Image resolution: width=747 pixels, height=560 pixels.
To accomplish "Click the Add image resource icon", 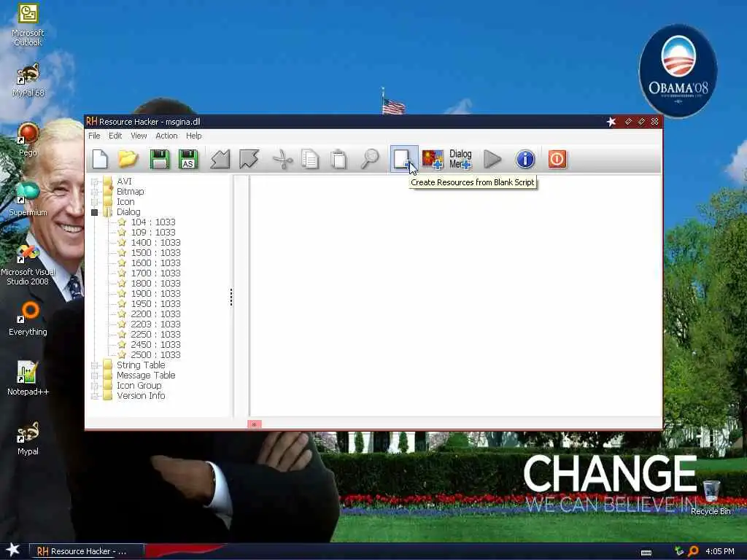I will pyautogui.click(x=433, y=159).
